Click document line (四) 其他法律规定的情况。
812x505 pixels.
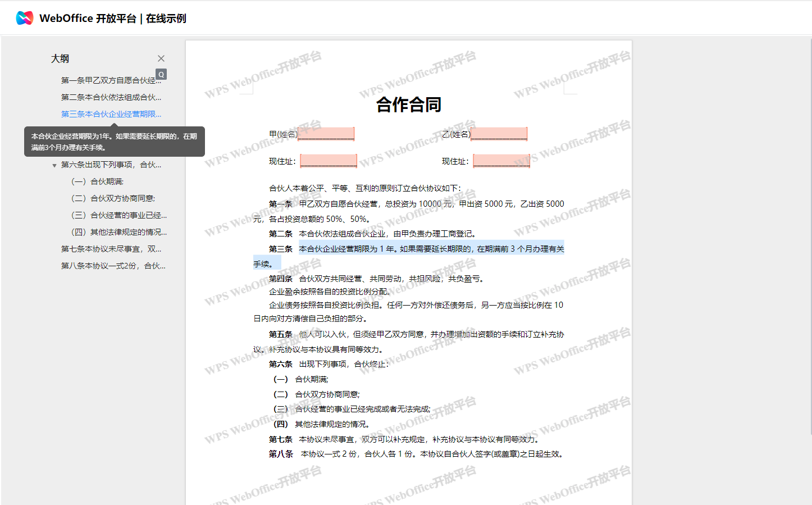(321, 424)
